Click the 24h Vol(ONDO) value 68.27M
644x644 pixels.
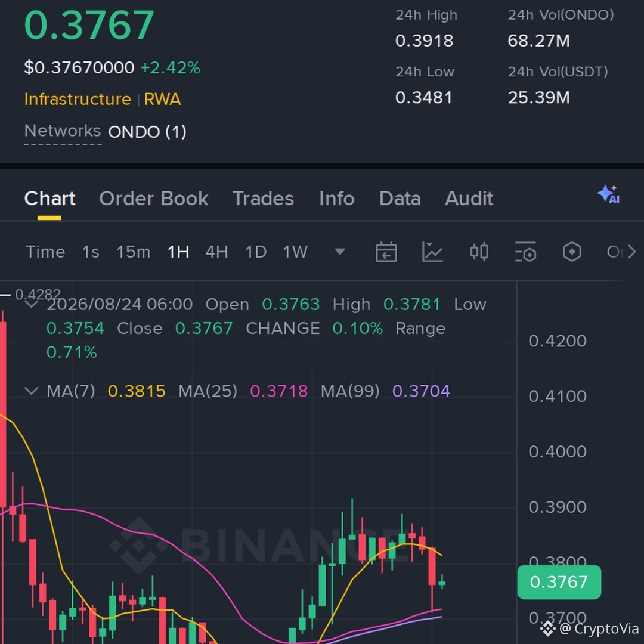(x=539, y=41)
